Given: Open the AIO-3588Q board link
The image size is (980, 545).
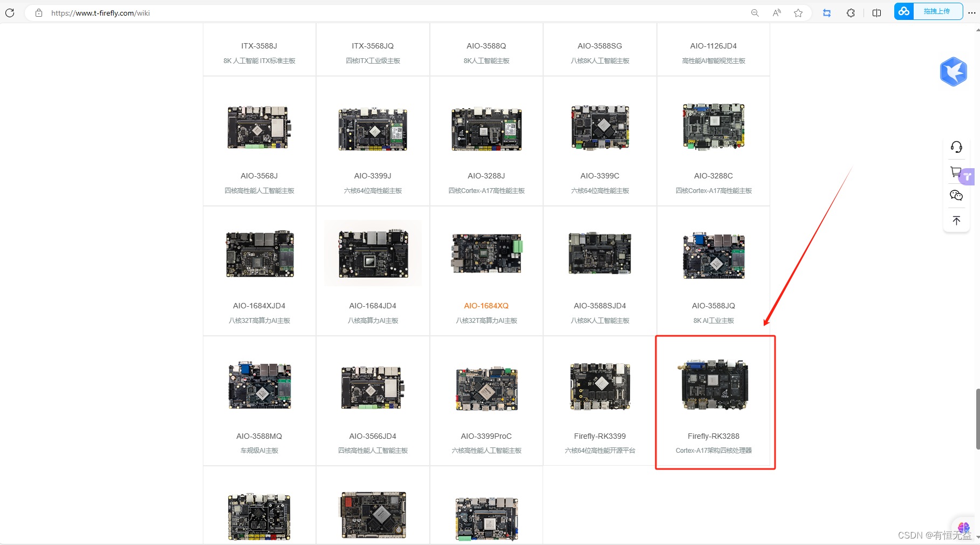Looking at the screenshot, I should pyautogui.click(x=486, y=46).
